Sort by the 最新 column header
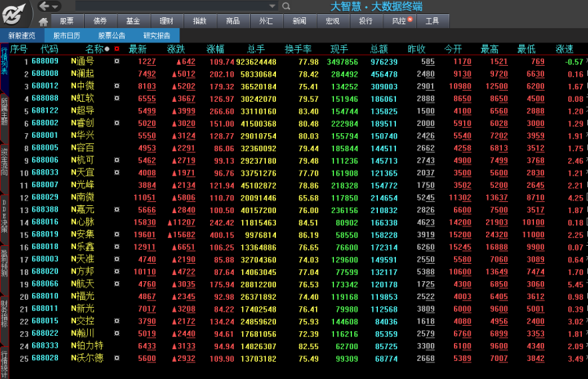 tap(138, 49)
